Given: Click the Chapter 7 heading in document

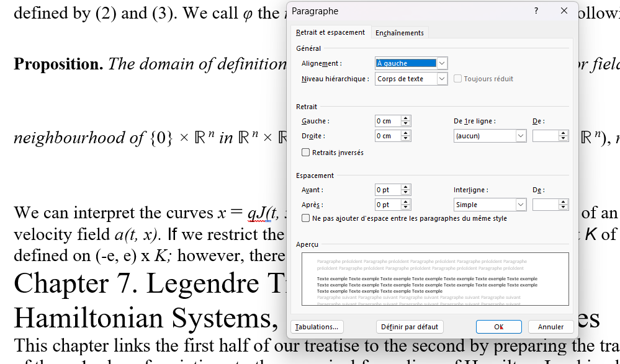Looking at the screenshot, I should [150, 283].
